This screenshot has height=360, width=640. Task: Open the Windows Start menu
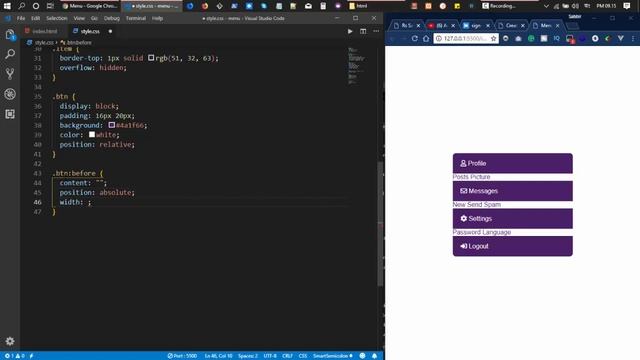[x=7, y=6]
